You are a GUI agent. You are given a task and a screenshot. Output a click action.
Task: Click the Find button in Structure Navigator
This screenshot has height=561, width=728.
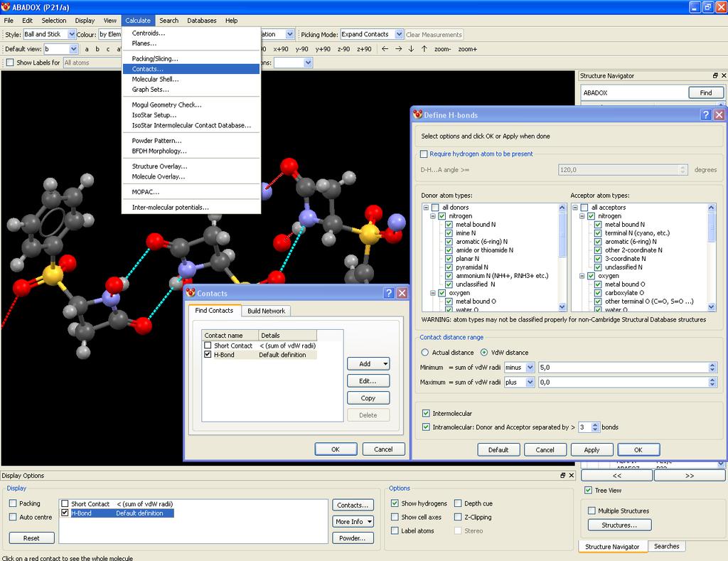point(706,92)
